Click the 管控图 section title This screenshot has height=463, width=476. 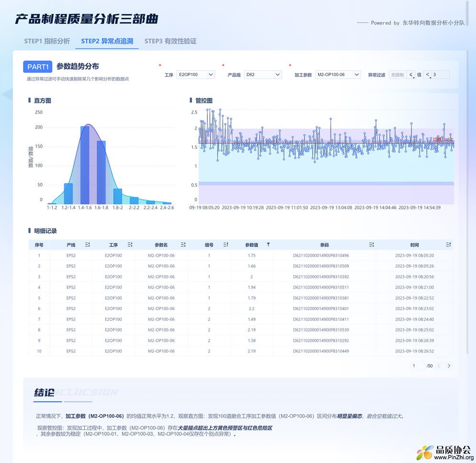pos(204,101)
